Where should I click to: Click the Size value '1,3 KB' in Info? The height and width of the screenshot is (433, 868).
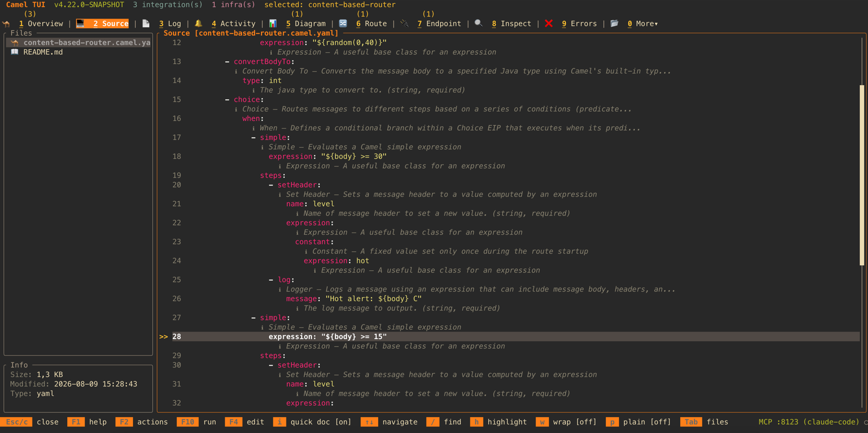[x=50, y=375]
